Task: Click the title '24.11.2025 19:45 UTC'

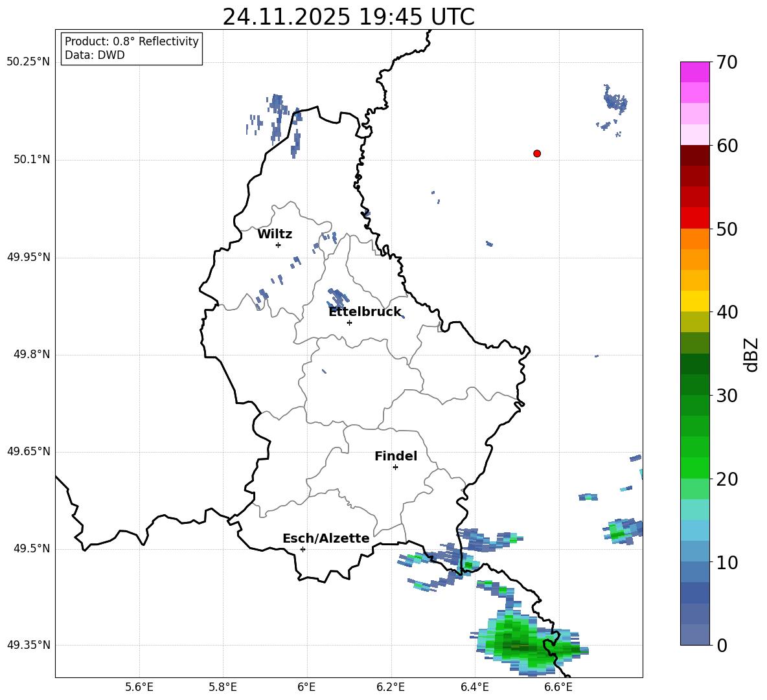Action: tap(349, 17)
